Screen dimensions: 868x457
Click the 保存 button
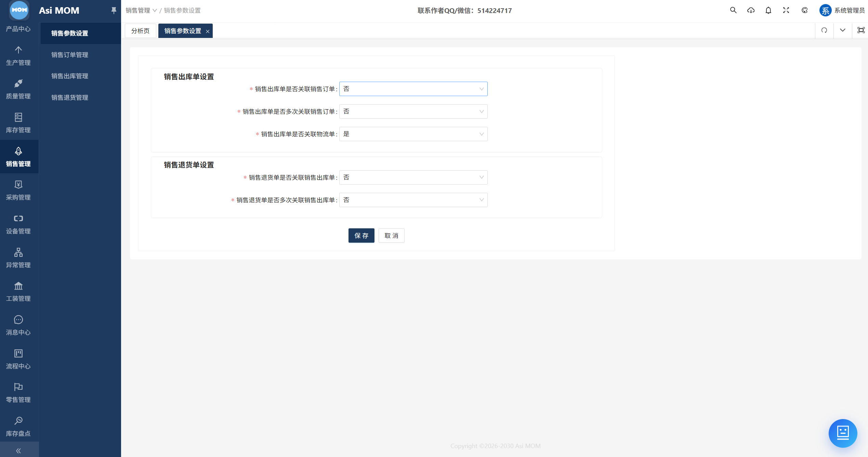click(x=361, y=236)
